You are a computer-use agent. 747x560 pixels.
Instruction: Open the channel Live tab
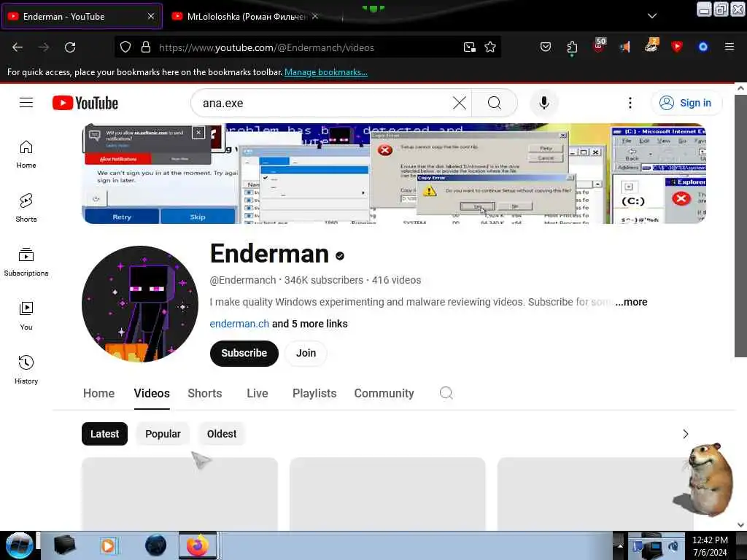258,393
